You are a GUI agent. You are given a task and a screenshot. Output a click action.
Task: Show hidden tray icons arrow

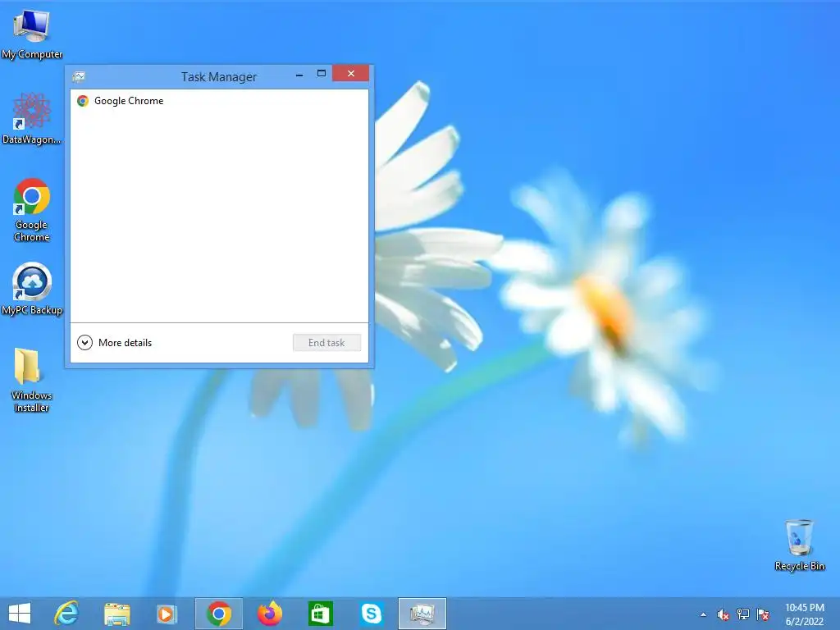click(x=703, y=614)
